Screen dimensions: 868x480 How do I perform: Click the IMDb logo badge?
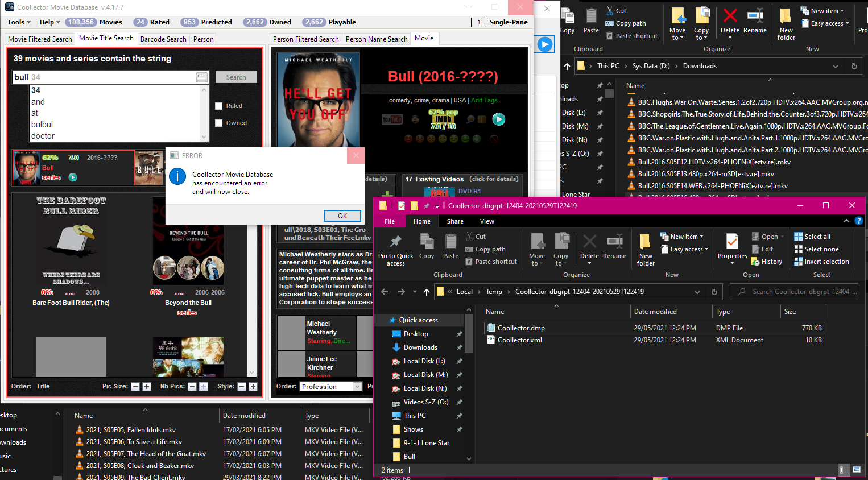(443, 119)
